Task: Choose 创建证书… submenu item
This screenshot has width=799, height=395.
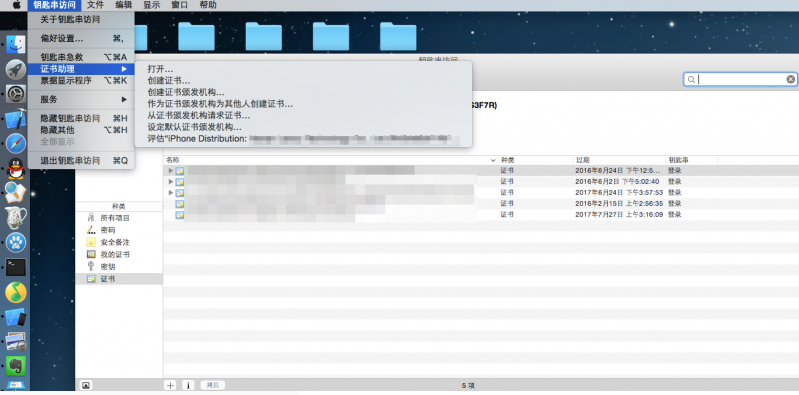Action: (x=303, y=81)
